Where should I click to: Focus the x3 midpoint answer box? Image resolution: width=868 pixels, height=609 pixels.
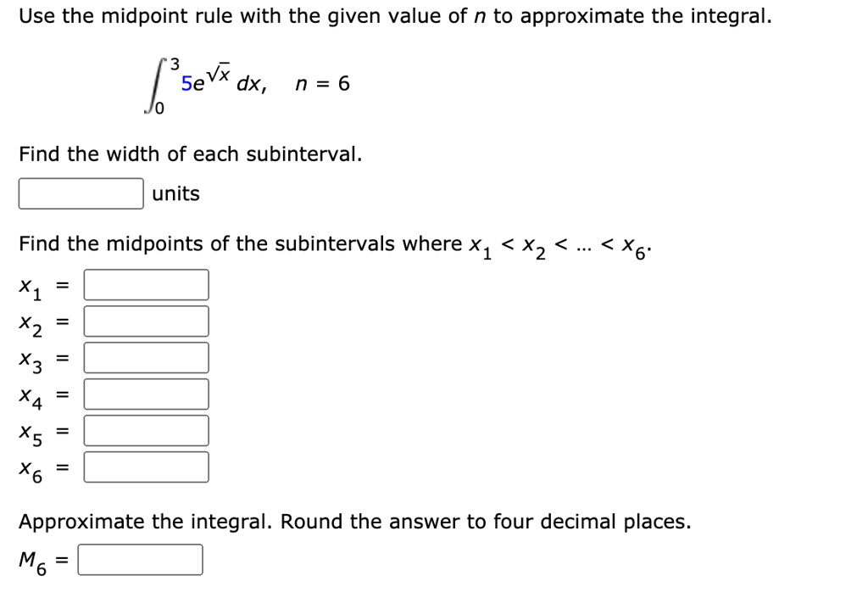[146, 357]
